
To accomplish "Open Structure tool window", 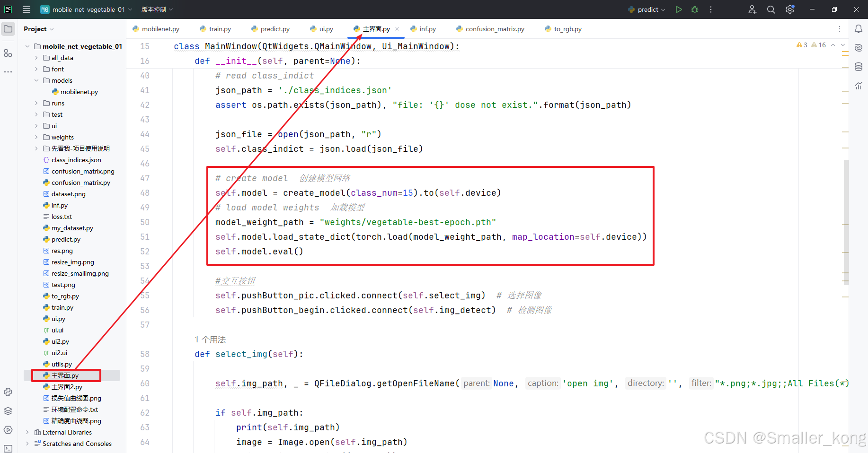I will tap(8, 53).
